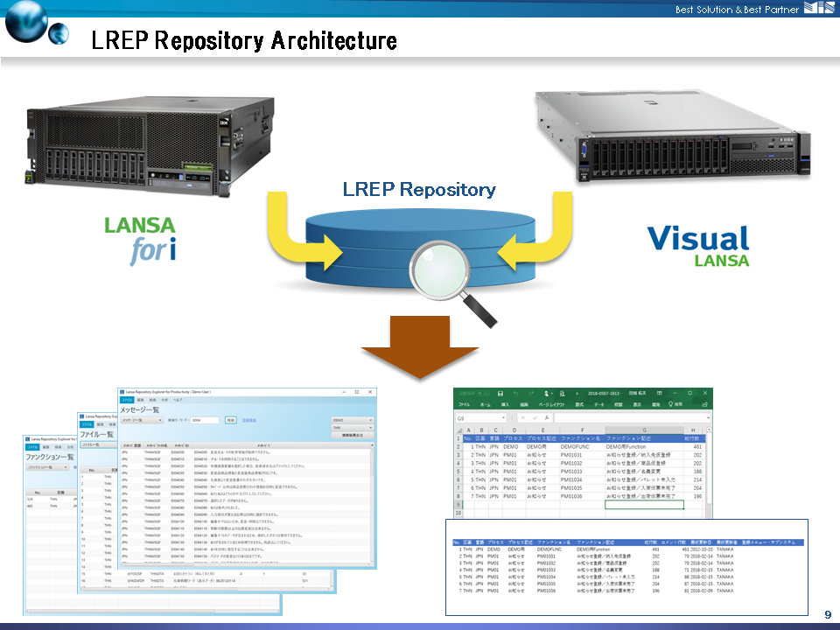Screen dimensions: 840x630
Task: Open the ファイル一覧 dropdown in the file list window
Action: (x=99, y=444)
